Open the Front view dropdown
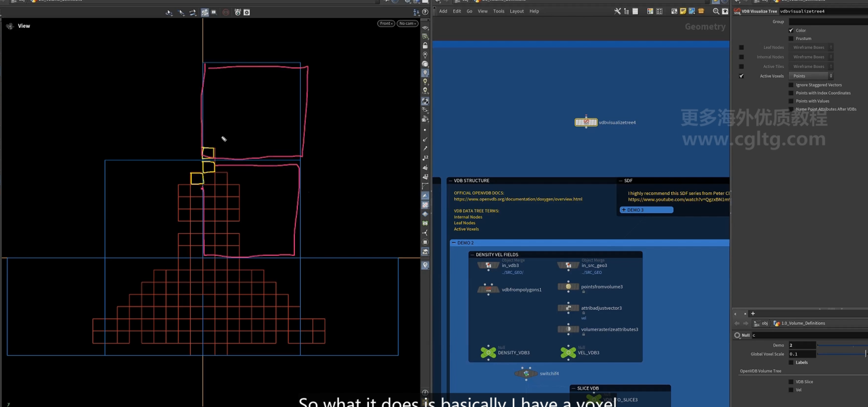The height and width of the screenshot is (407, 868). [x=386, y=23]
